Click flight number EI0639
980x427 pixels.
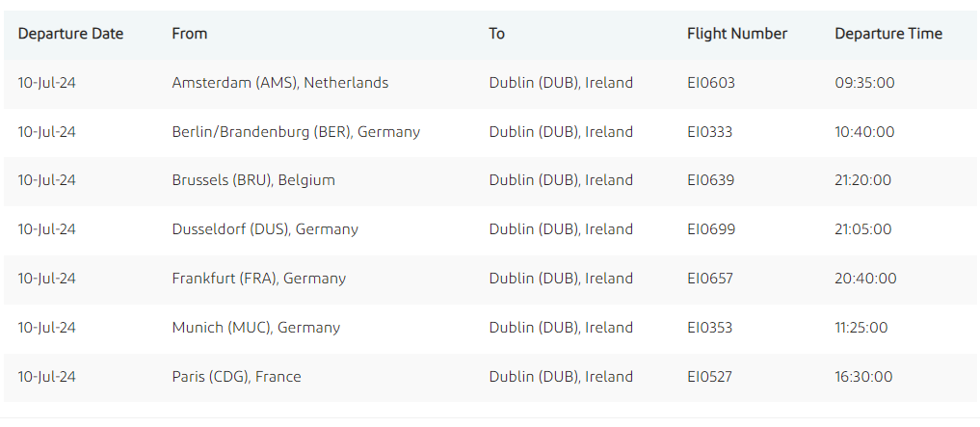[x=711, y=180]
